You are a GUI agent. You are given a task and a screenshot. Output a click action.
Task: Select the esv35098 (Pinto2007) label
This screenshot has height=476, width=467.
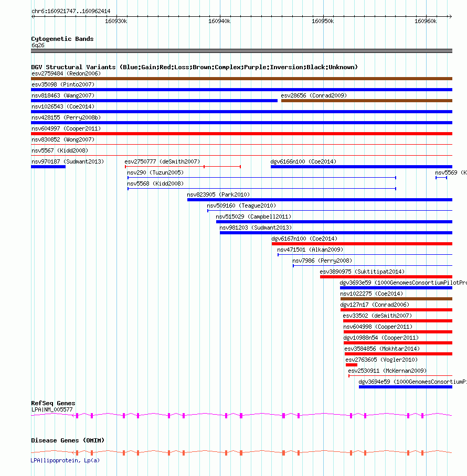click(x=63, y=84)
